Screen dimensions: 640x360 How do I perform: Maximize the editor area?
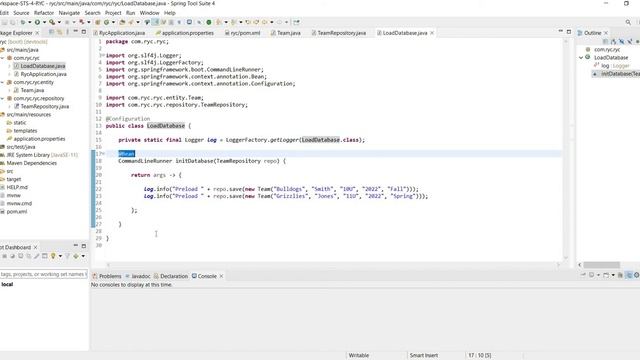click(x=569, y=31)
